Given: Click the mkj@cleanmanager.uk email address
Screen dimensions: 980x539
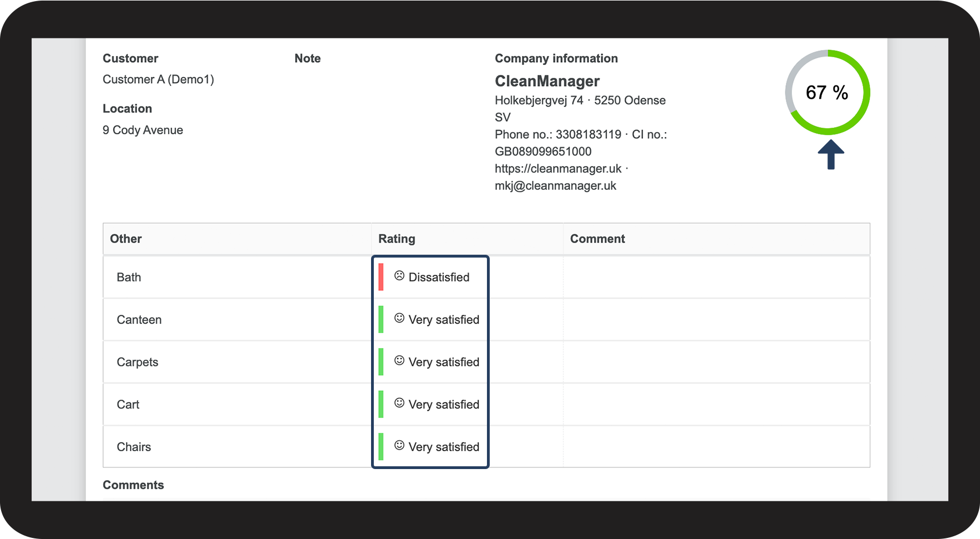Looking at the screenshot, I should pos(555,186).
